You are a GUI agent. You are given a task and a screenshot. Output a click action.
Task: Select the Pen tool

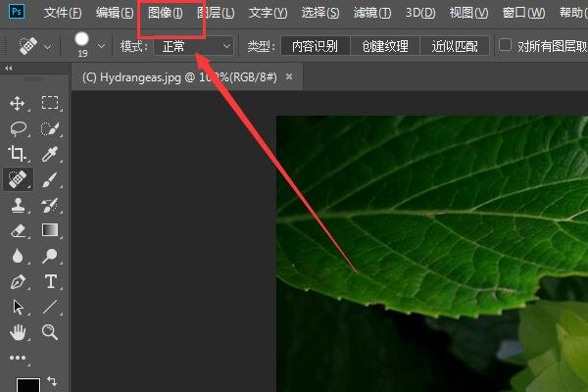click(x=18, y=281)
